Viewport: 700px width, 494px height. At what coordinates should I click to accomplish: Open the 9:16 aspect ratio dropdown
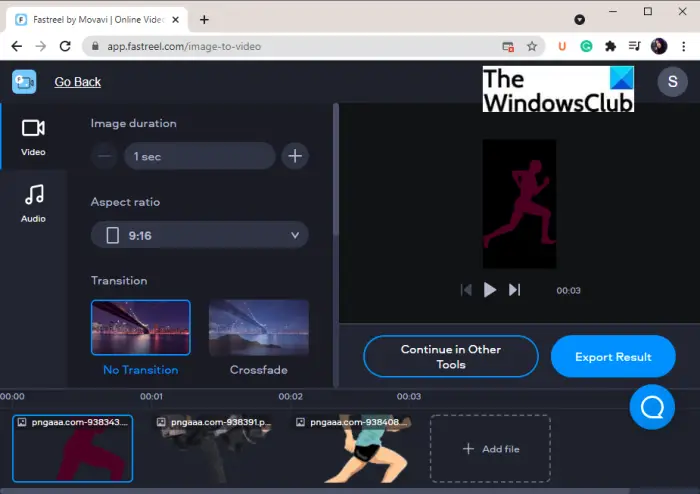pyautogui.click(x=200, y=235)
